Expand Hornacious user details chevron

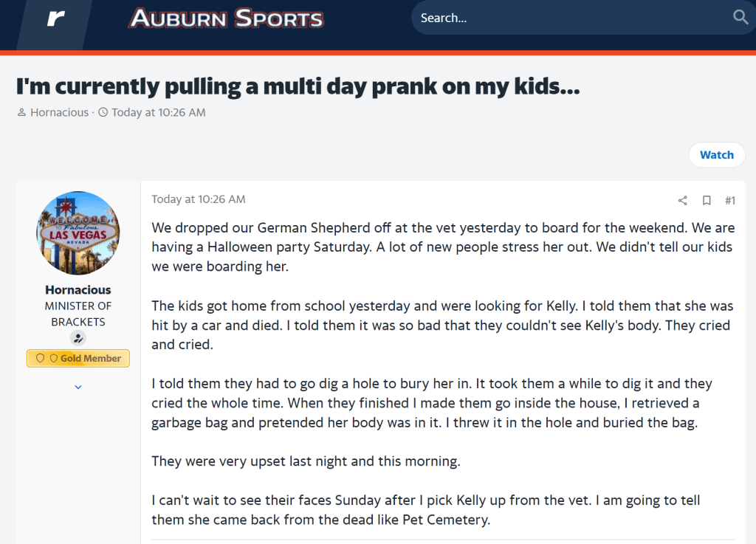78,387
